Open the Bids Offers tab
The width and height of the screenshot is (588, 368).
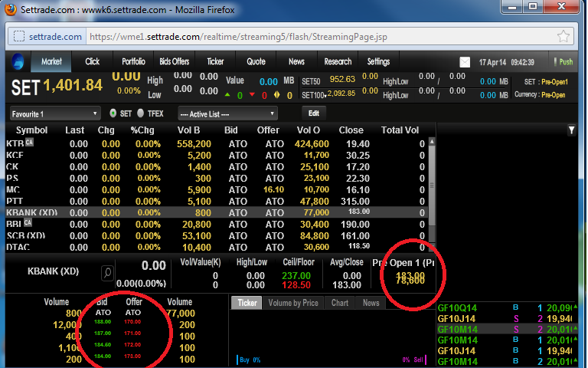coord(174,61)
